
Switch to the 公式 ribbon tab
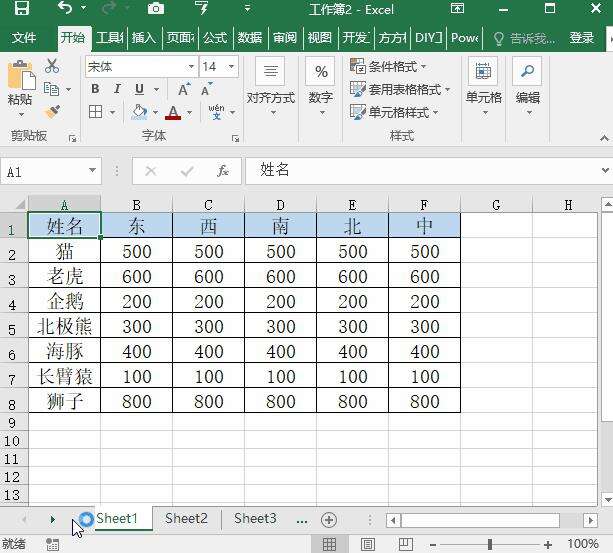tap(215, 38)
